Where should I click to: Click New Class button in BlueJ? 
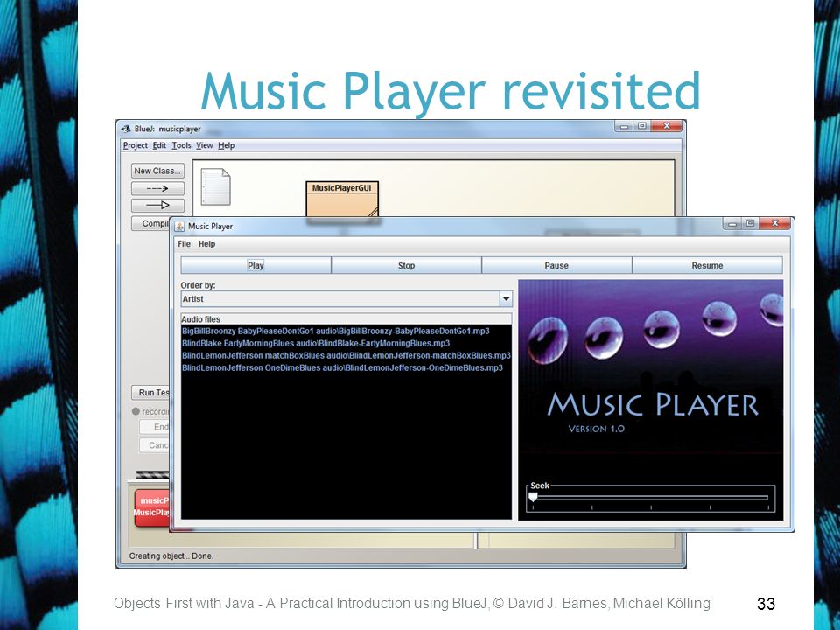157,171
